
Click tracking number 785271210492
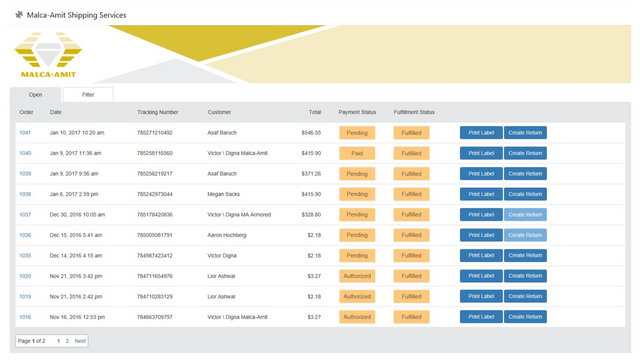coord(155,133)
